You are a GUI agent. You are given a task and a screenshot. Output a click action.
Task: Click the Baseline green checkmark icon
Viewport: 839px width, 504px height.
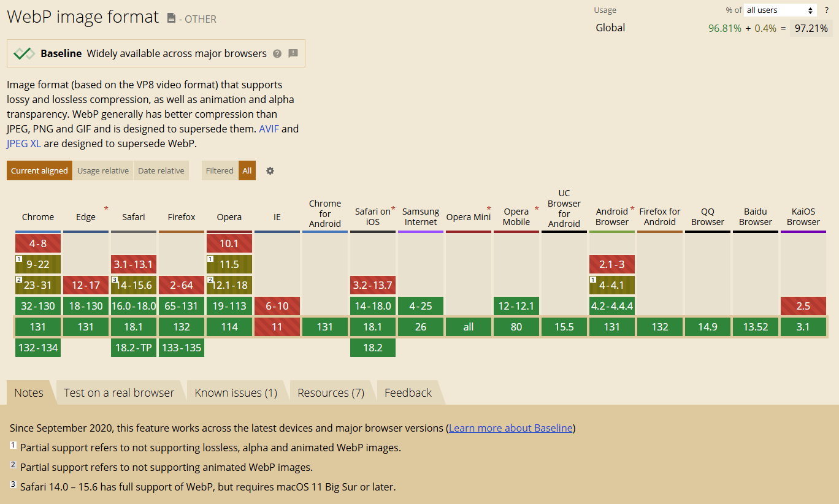(24, 53)
